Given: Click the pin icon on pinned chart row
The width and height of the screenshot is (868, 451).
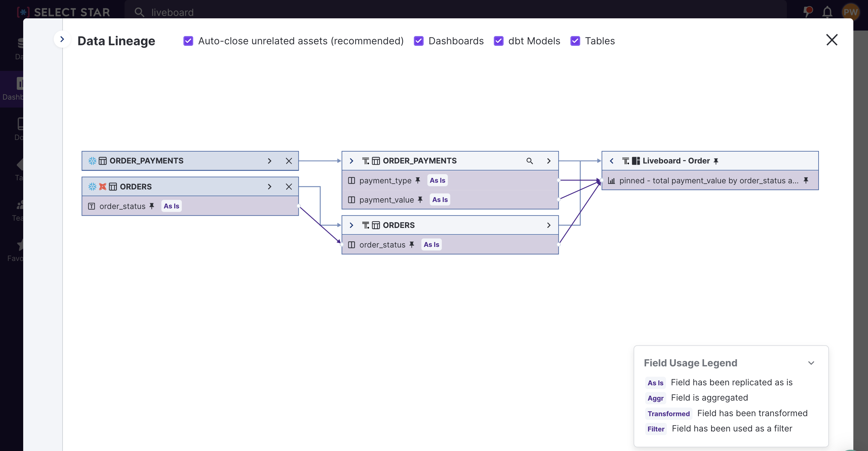Looking at the screenshot, I should coord(806,180).
